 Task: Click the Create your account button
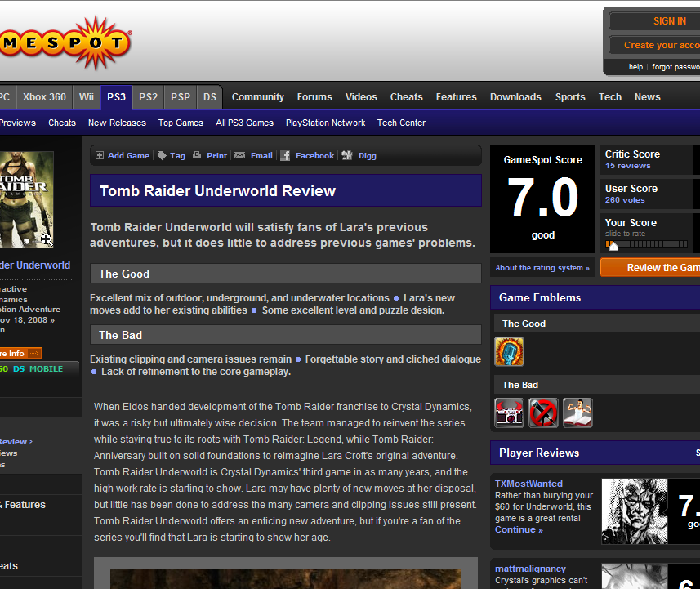[x=655, y=45]
